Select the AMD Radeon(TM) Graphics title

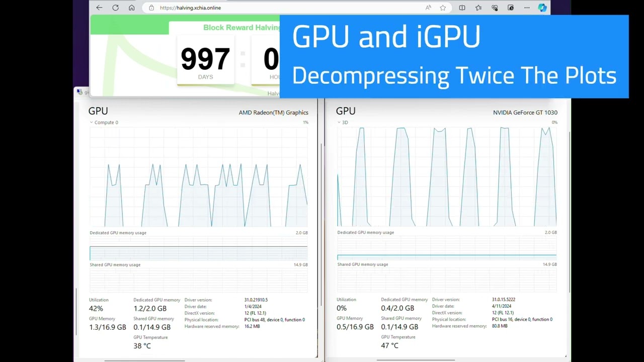[274, 113]
